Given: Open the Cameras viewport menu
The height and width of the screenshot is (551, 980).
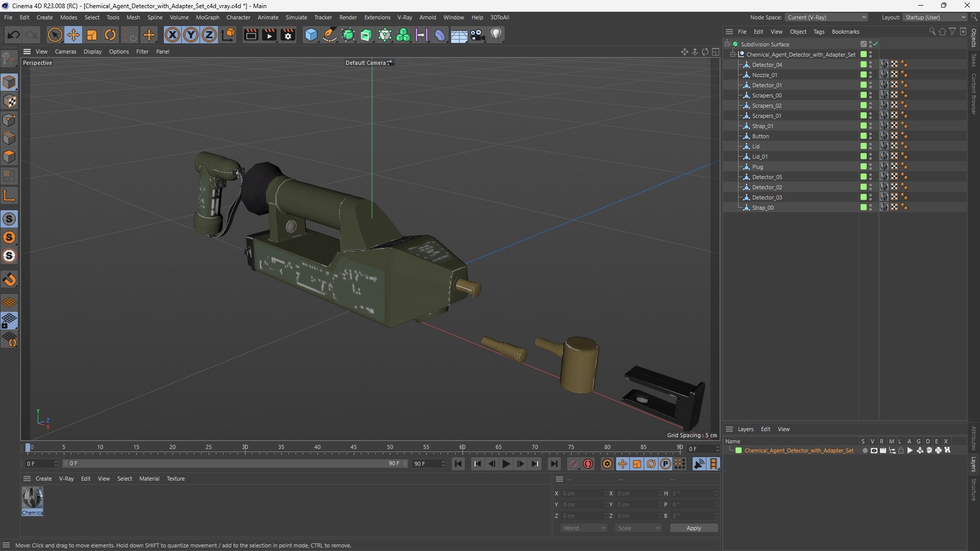Looking at the screenshot, I should click(x=65, y=52).
